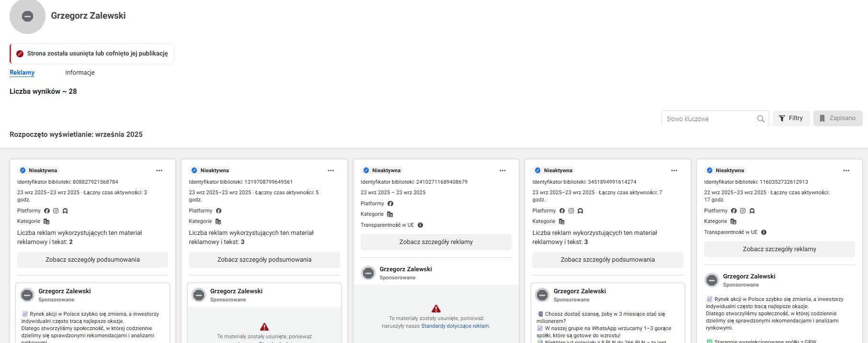Click sponsor name in ad 1319708799649561 preview
The height and width of the screenshot is (343, 868).
coord(236,291)
